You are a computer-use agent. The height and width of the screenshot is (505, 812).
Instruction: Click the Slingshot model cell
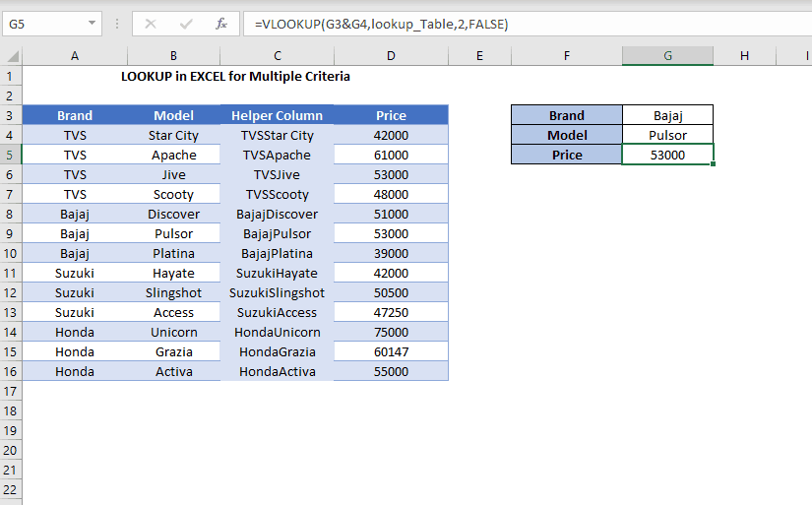tap(173, 292)
